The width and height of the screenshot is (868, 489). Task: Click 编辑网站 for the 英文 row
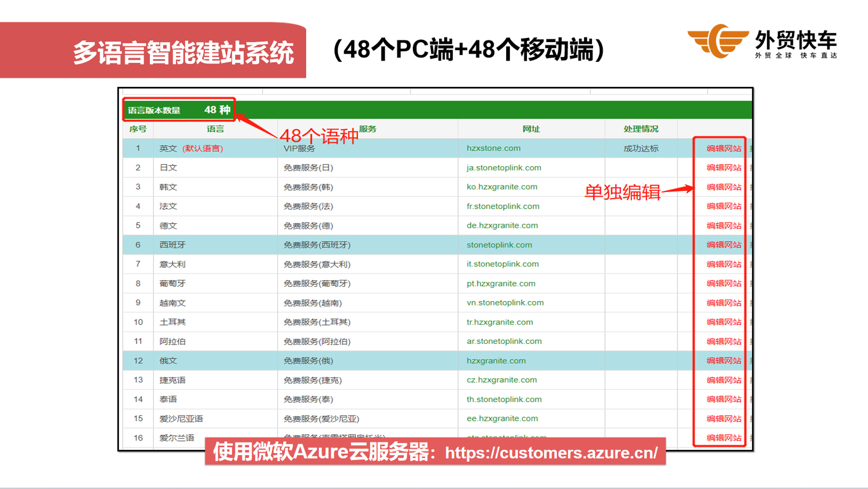[723, 149]
